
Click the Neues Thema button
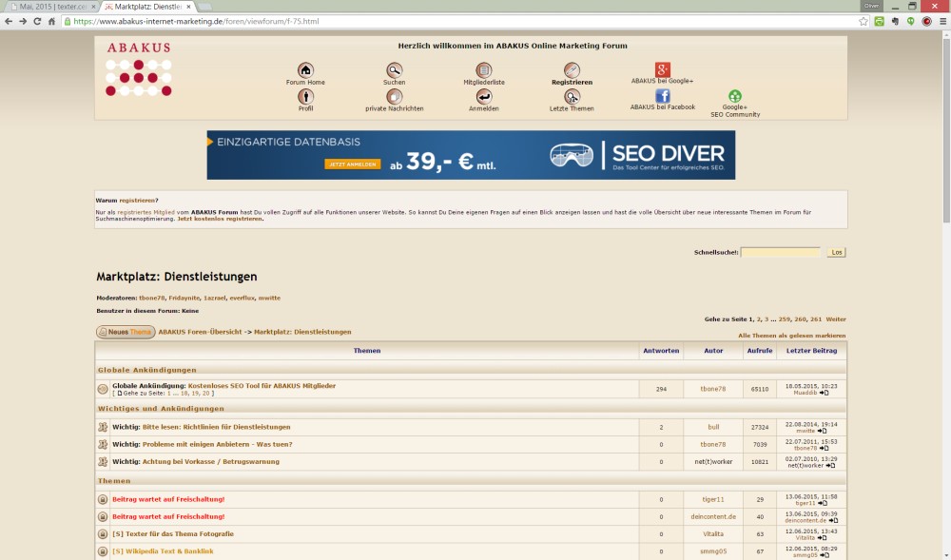[x=126, y=332]
